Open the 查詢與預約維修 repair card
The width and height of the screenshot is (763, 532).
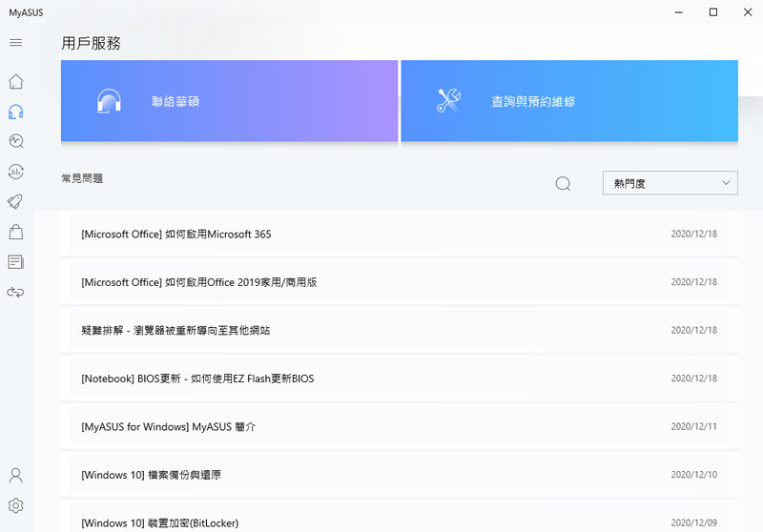(x=569, y=101)
